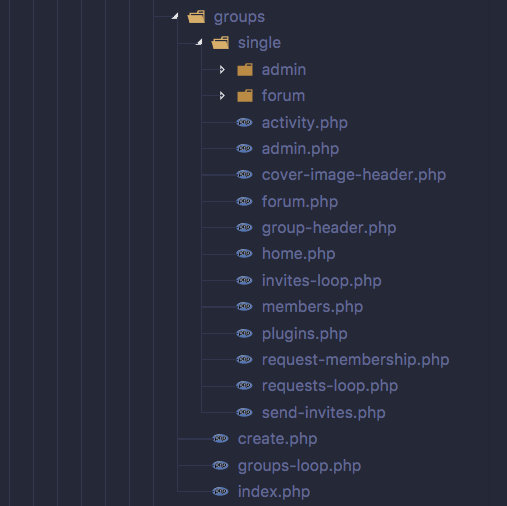Screen dimensions: 507x506
Task: Expand the admin folder arrow
Action: pyautogui.click(x=222, y=70)
